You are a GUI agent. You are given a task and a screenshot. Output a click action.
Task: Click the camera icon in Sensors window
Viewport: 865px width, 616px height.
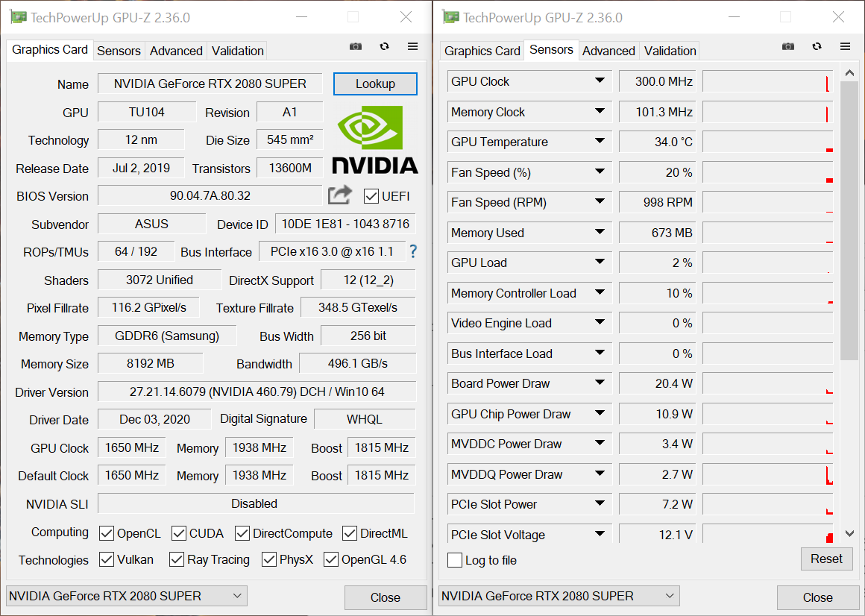tap(788, 46)
